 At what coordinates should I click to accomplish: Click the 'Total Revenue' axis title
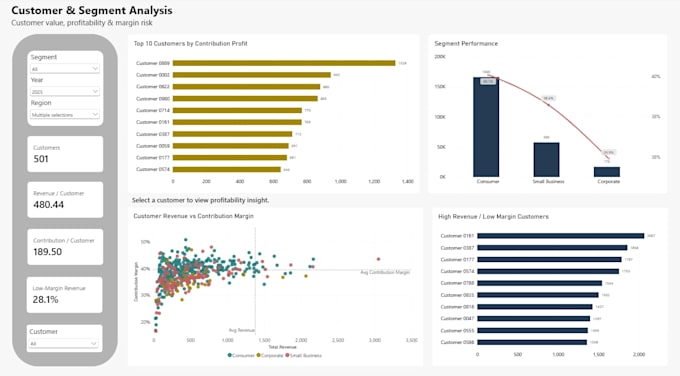282,347
